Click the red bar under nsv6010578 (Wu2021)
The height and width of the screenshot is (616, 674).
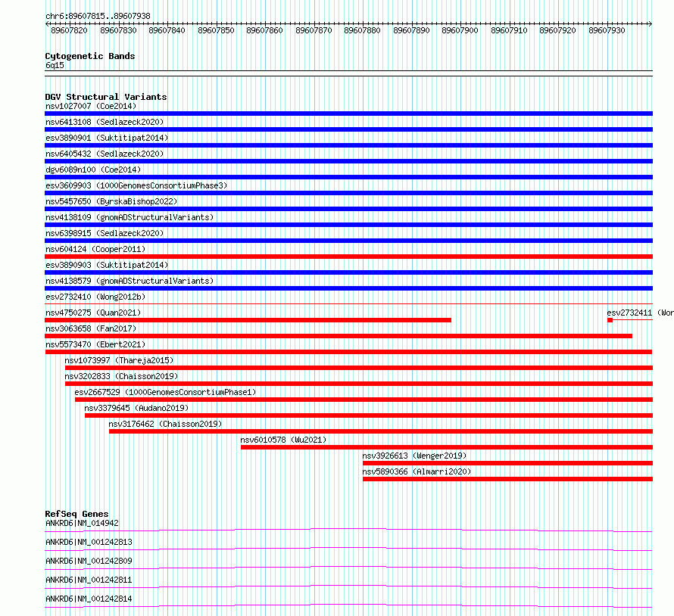click(x=447, y=447)
